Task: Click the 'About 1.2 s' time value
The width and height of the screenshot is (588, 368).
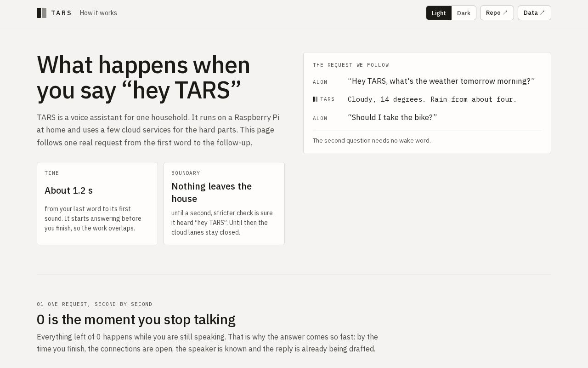Action: tap(68, 190)
